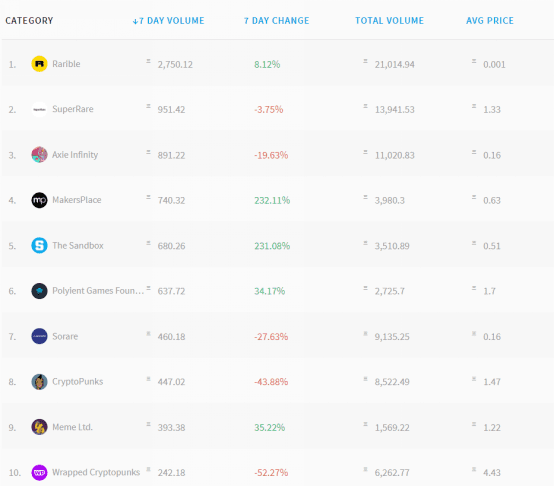
Task: Click the black MakersPlace mp icon
Action: click(x=39, y=200)
